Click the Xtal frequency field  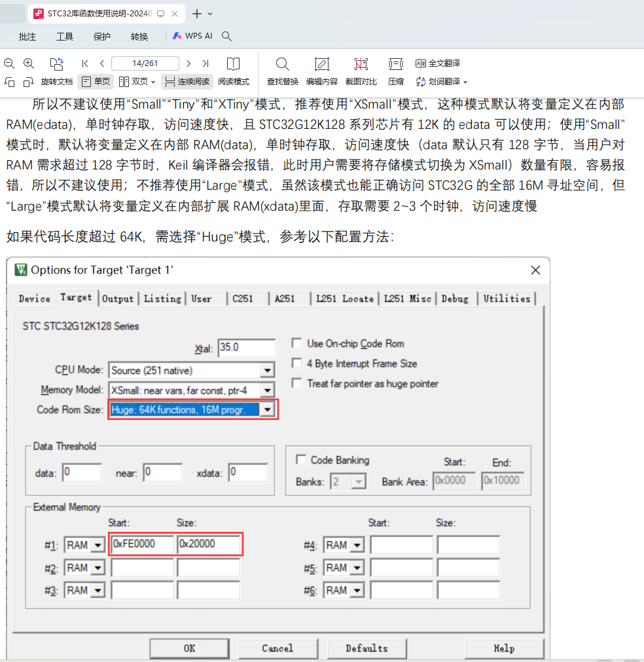click(x=247, y=348)
